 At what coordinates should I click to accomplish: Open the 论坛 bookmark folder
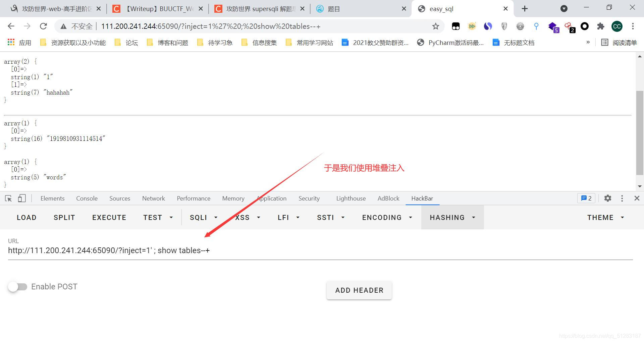(126, 43)
